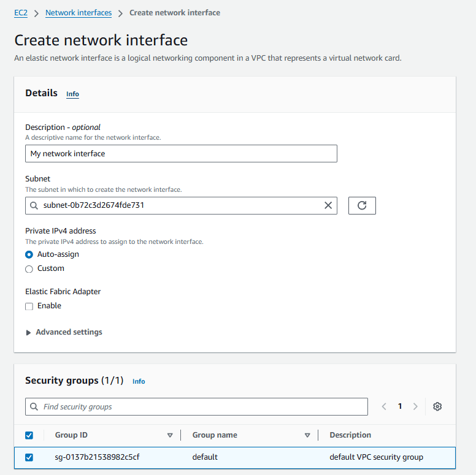The width and height of the screenshot is (476, 475).
Task: Sort by Group name column arrow
Action: coord(307,435)
